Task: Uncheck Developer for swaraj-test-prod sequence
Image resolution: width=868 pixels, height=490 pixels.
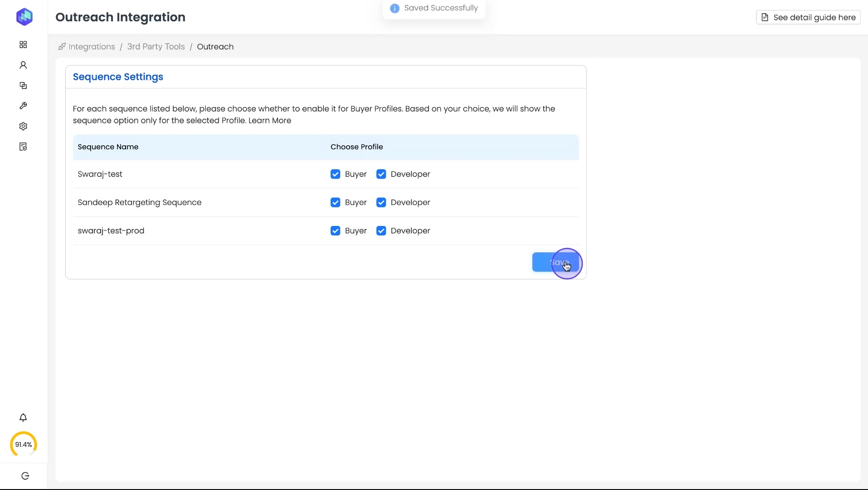Action: (381, 231)
